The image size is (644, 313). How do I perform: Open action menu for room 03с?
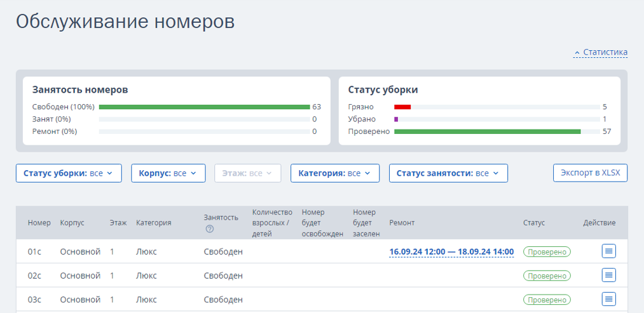(x=608, y=299)
